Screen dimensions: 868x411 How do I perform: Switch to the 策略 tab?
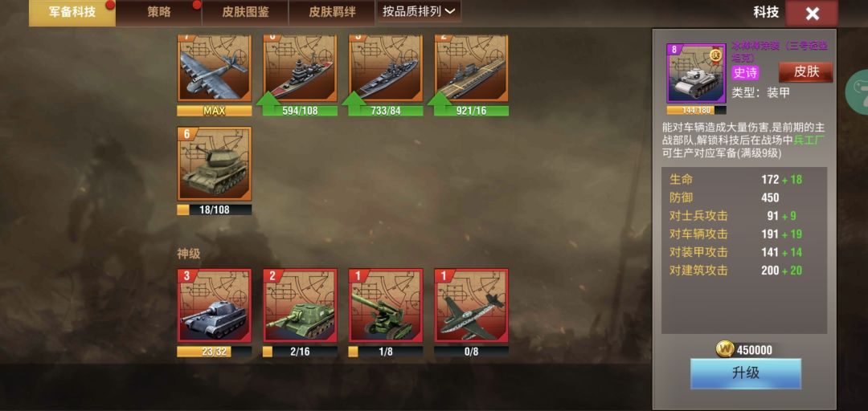(x=159, y=13)
